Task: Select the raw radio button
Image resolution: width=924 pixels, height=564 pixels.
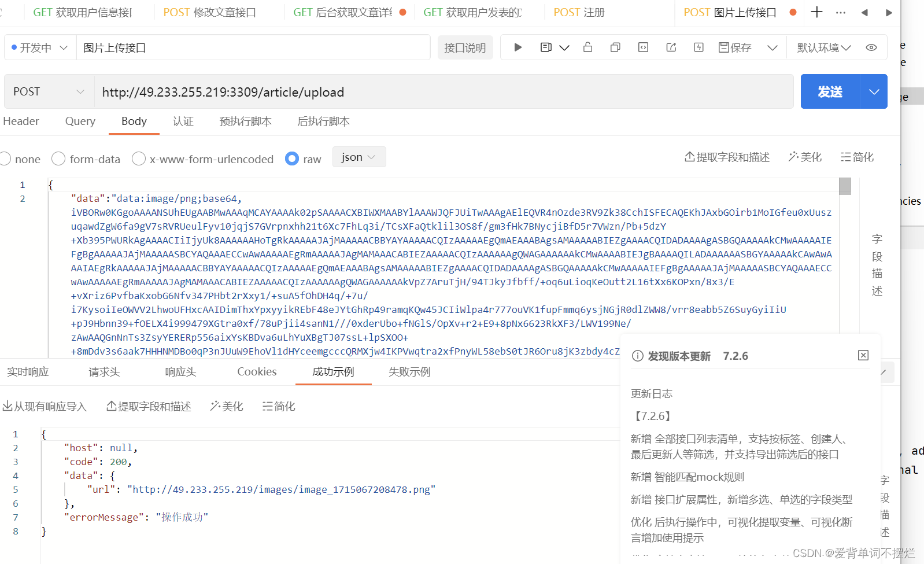Action: point(292,158)
